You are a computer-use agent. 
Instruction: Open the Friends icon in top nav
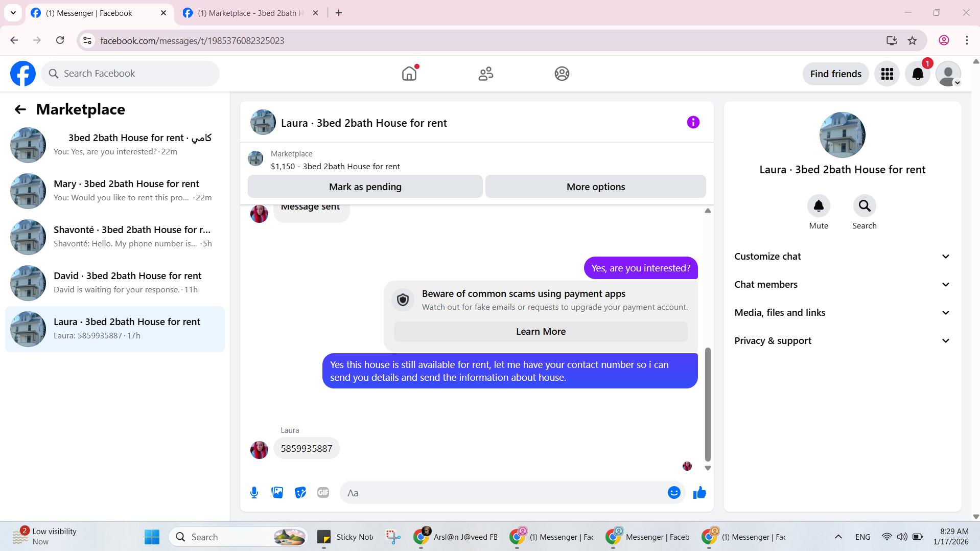pos(485,74)
